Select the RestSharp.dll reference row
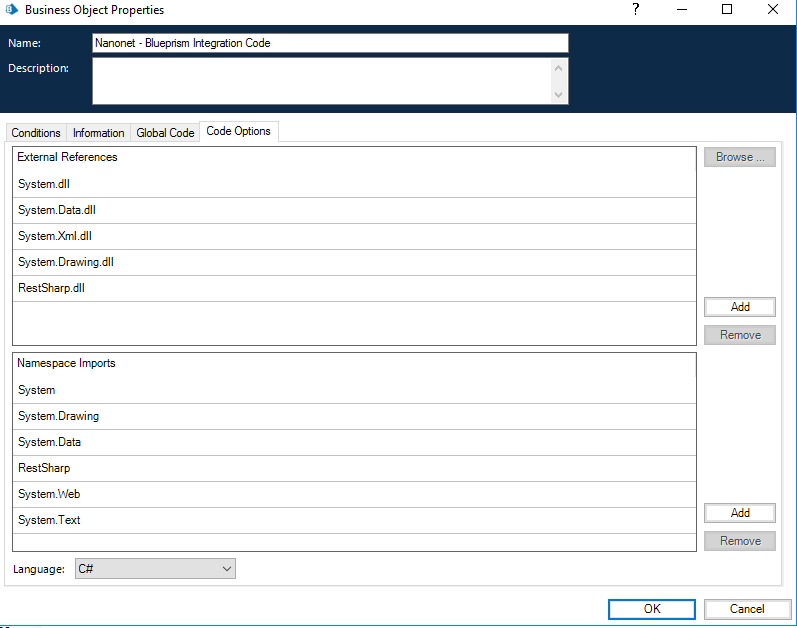The image size is (797, 628). tap(354, 288)
